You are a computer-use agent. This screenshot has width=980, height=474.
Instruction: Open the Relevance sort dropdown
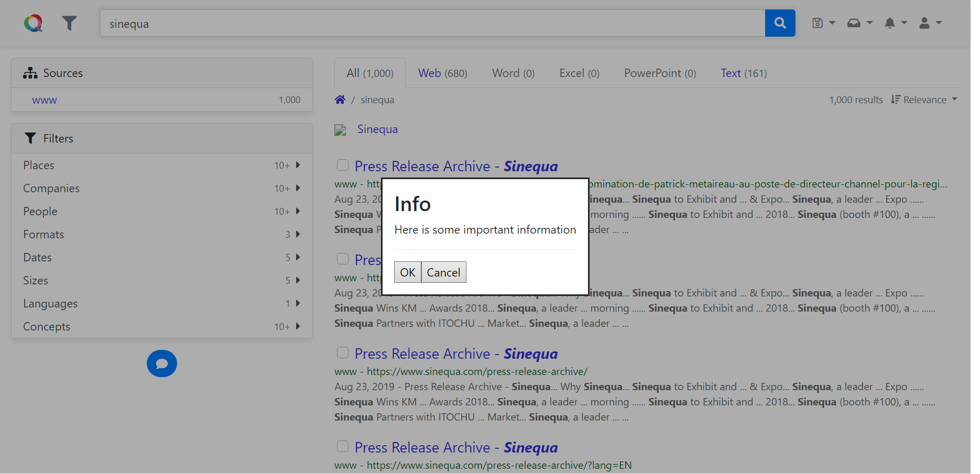click(924, 100)
